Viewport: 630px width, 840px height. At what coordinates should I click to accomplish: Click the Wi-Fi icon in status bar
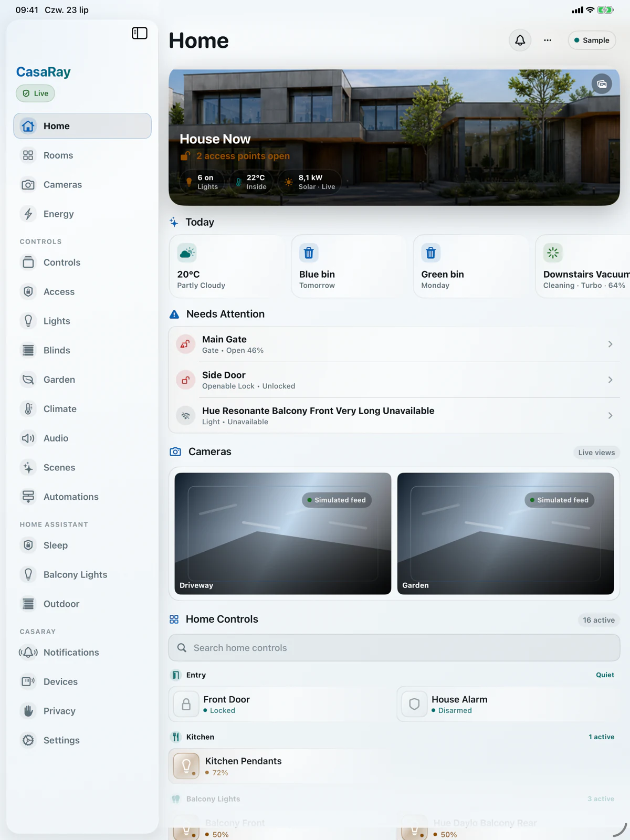[x=590, y=10]
